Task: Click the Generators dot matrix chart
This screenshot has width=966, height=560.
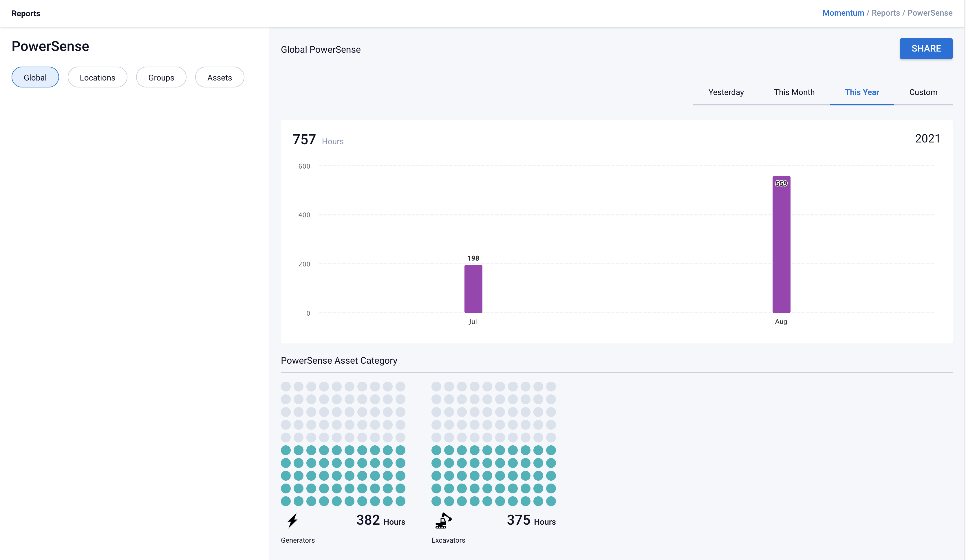Action: click(x=343, y=444)
